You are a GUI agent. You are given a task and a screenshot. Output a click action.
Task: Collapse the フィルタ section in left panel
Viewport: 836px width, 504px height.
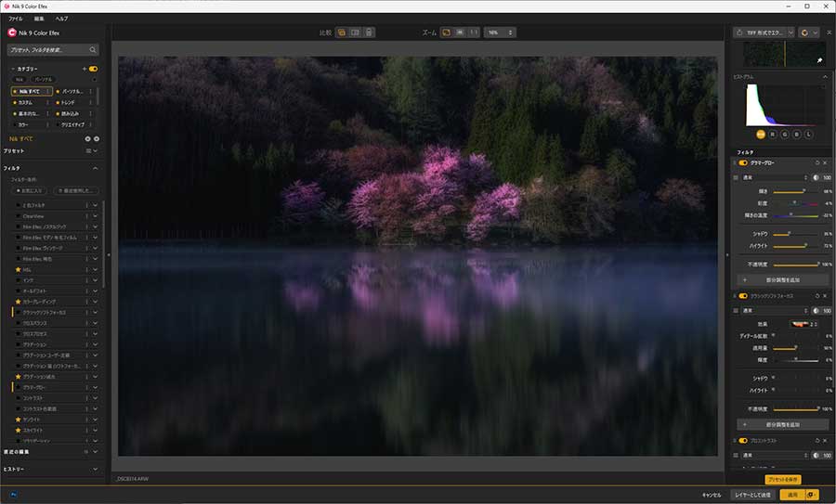96,168
